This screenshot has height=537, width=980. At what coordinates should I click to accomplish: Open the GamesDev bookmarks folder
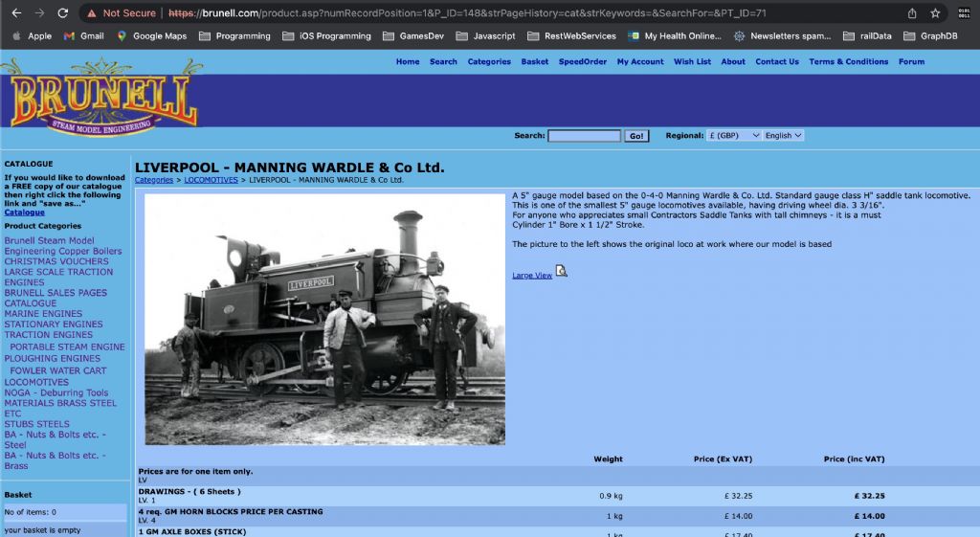click(413, 36)
